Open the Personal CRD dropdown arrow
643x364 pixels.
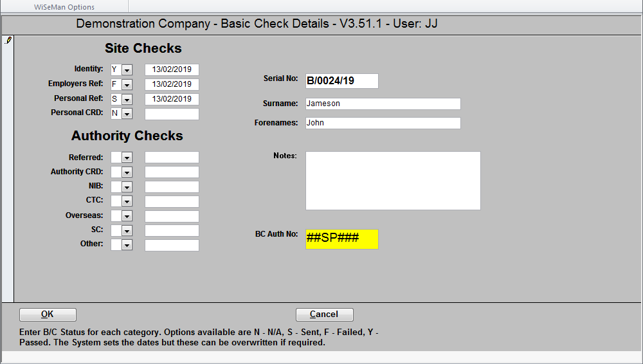[x=127, y=114]
